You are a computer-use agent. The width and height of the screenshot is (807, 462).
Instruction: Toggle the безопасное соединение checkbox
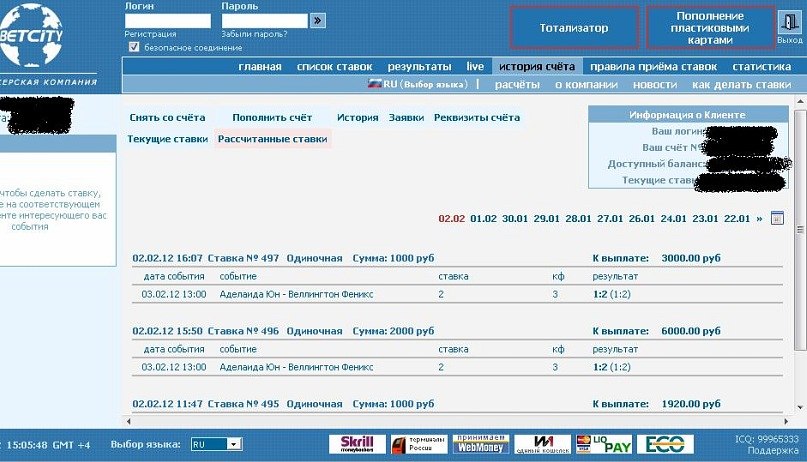pyautogui.click(x=134, y=47)
